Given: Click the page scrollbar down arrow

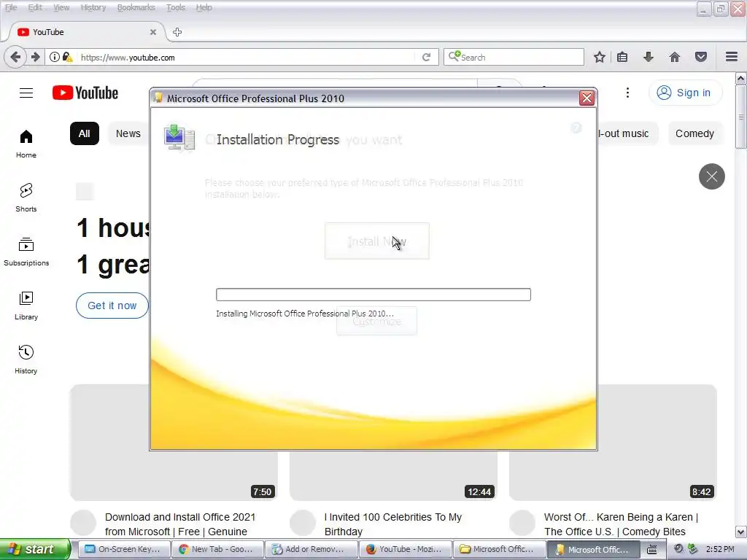Looking at the screenshot, I should click(741, 532).
